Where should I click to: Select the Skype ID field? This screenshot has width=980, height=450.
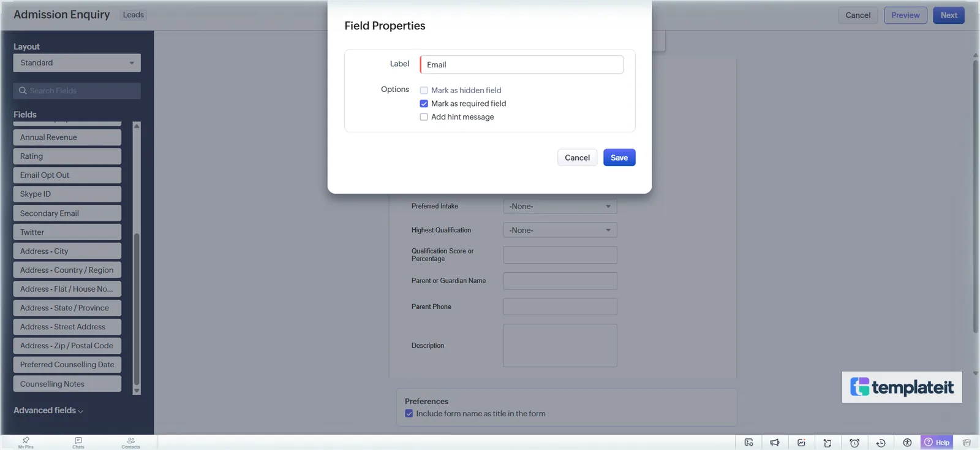coord(67,194)
